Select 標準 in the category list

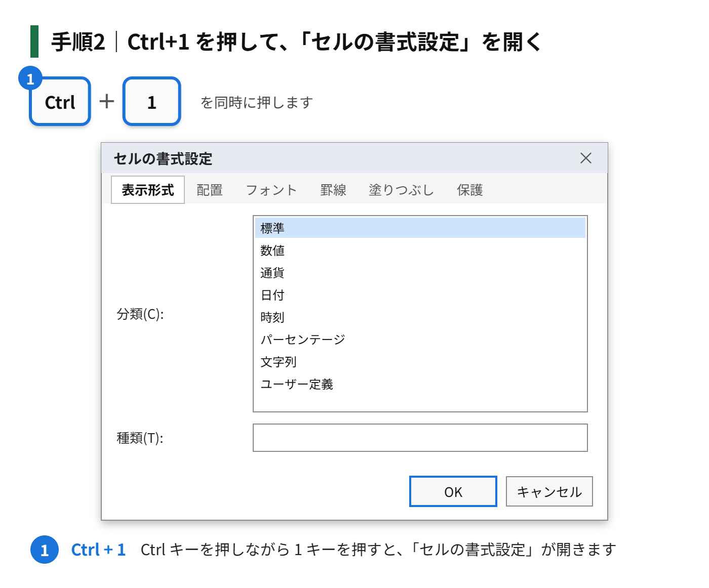click(x=420, y=228)
